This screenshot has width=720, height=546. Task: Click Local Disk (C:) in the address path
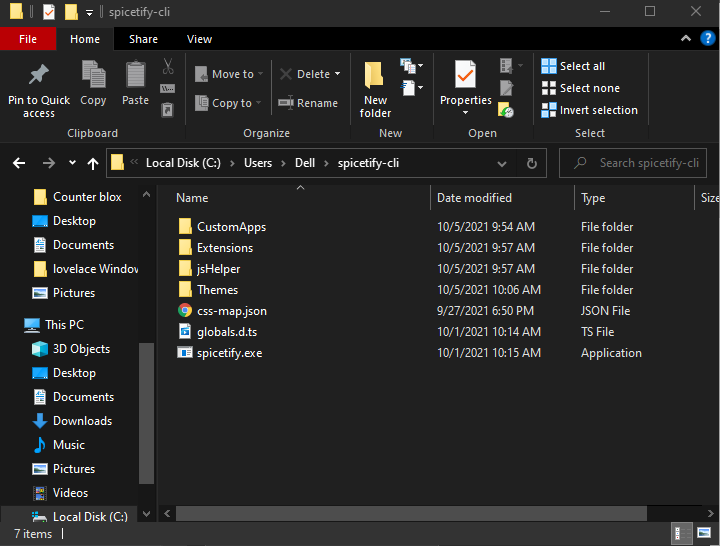pyautogui.click(x=183, y=163)
